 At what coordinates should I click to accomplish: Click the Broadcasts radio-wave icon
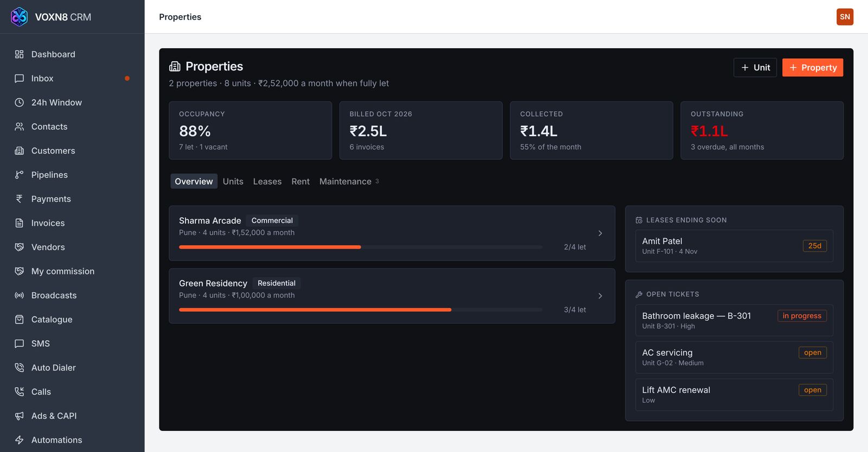pos(19,295)
